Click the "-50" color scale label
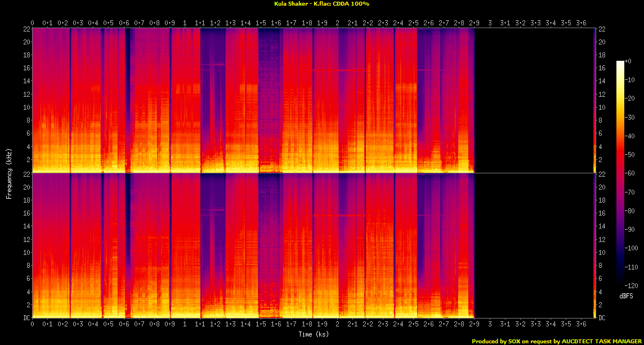Viewport: 644px width, 345px height. coord(629,154)
